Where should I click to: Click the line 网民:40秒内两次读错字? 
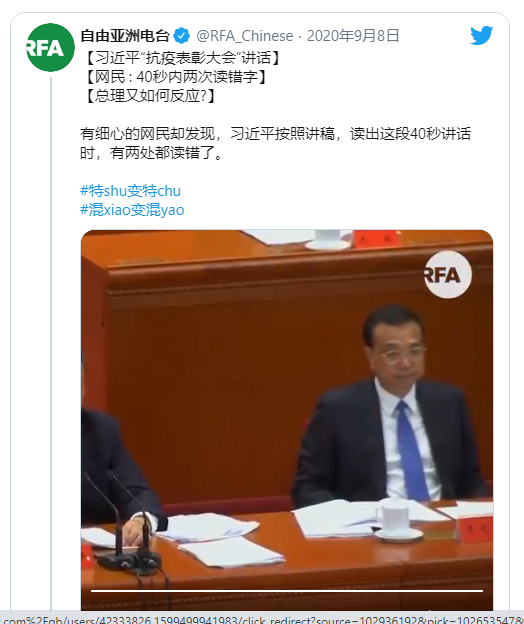[x=175, y=76]
